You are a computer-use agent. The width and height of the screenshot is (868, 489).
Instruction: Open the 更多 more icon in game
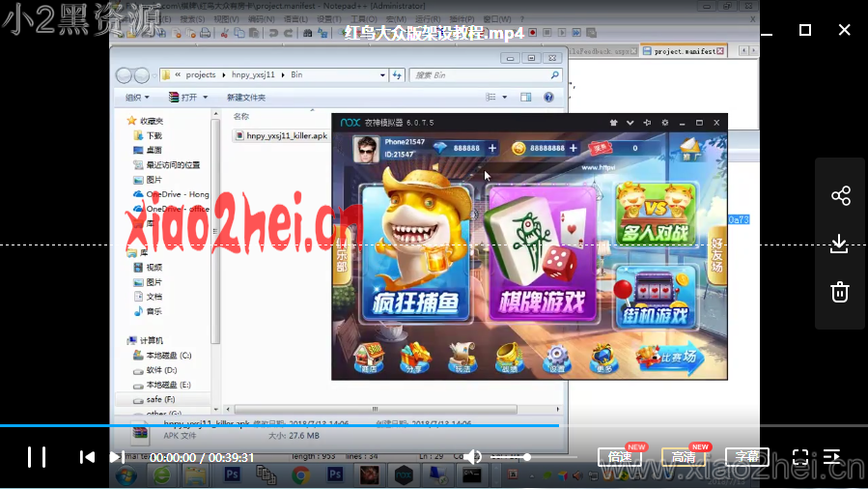click(603, 359)
